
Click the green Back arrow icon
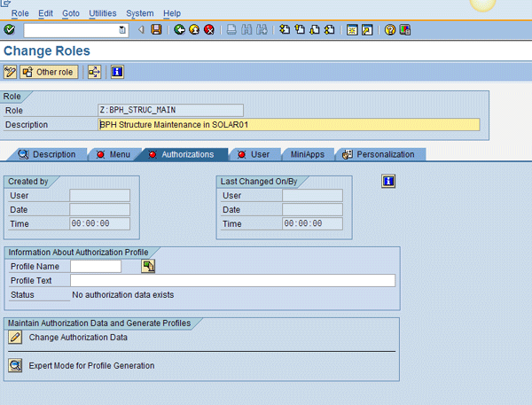coord(180,30)
